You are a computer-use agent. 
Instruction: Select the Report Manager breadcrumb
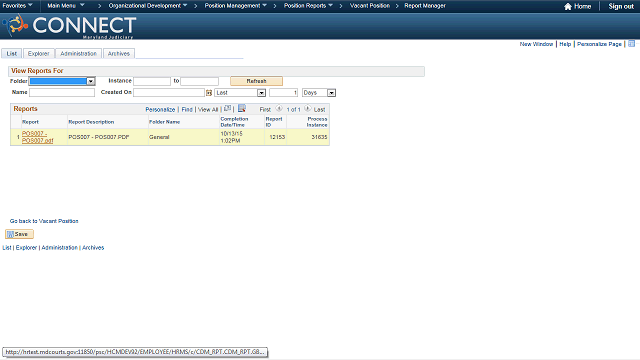425,6
